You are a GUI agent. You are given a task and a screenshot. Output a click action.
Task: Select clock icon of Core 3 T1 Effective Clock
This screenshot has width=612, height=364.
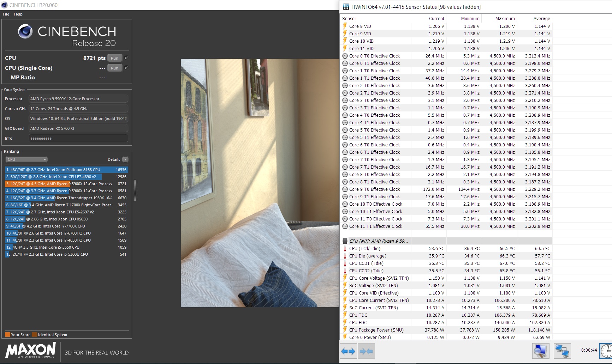pos(345,108)
